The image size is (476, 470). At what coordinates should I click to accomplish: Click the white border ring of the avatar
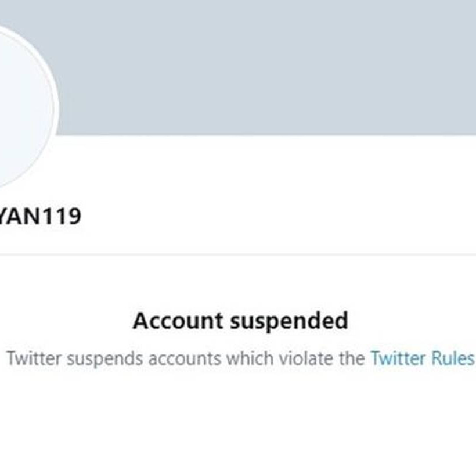pos(56,110)
